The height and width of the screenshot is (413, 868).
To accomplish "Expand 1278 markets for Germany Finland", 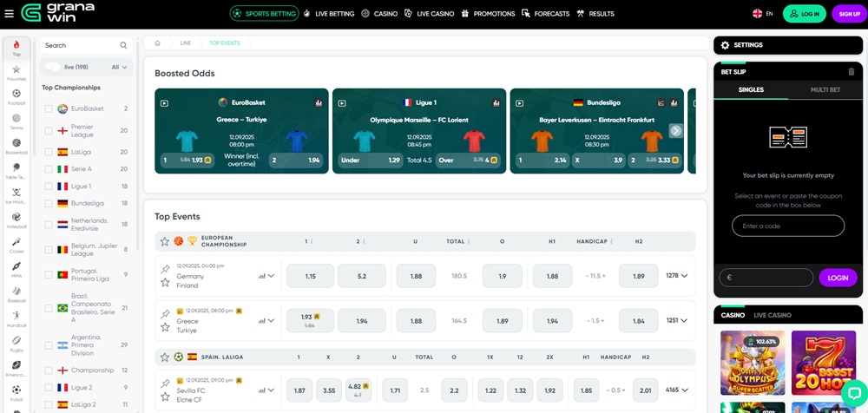I will (676, 275).
